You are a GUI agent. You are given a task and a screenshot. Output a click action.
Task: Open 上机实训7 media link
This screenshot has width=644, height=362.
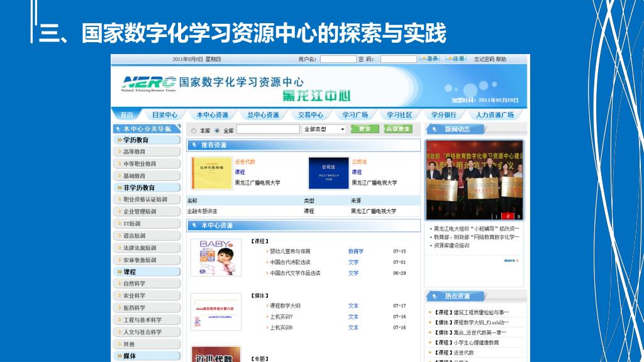pos(281,317)
